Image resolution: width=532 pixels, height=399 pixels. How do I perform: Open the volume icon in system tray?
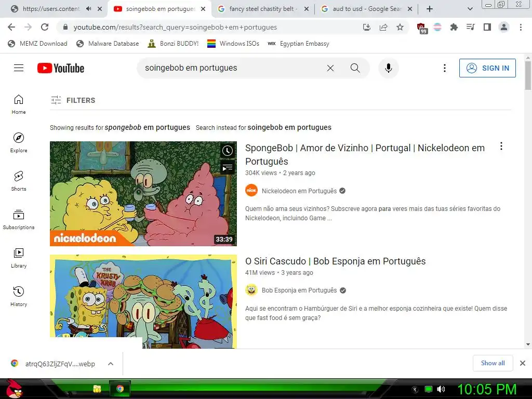(x=441, y=389)
